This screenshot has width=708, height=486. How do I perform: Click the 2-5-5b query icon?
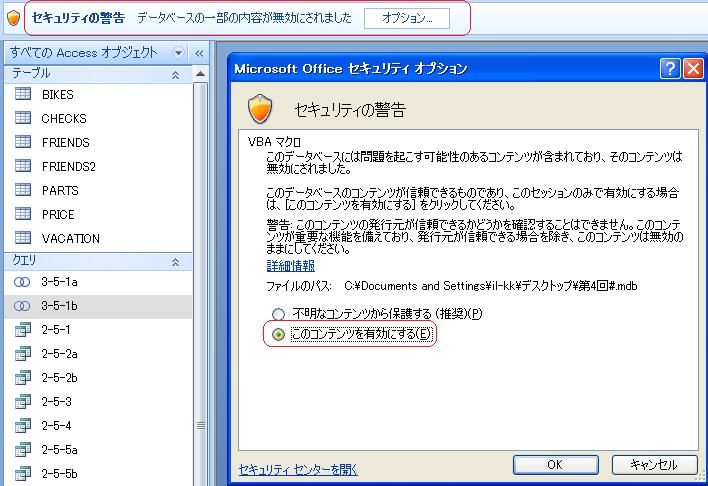pos(23,474)
